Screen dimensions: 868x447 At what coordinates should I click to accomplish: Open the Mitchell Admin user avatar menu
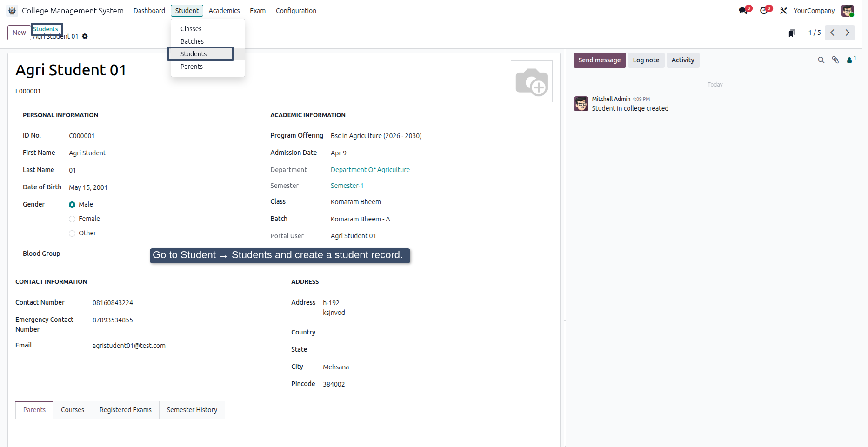848,11
